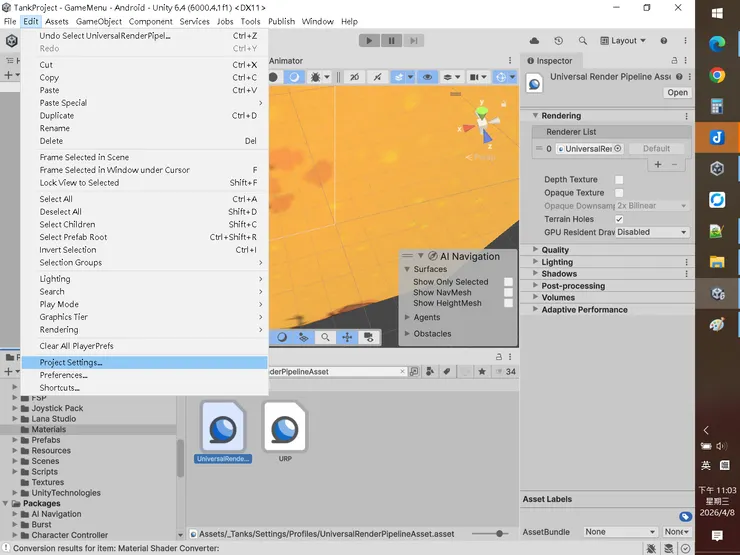The height and width of the screenshot is (555, 740).
Task: Click the search by type icon in Project
Action: (430, 371)
